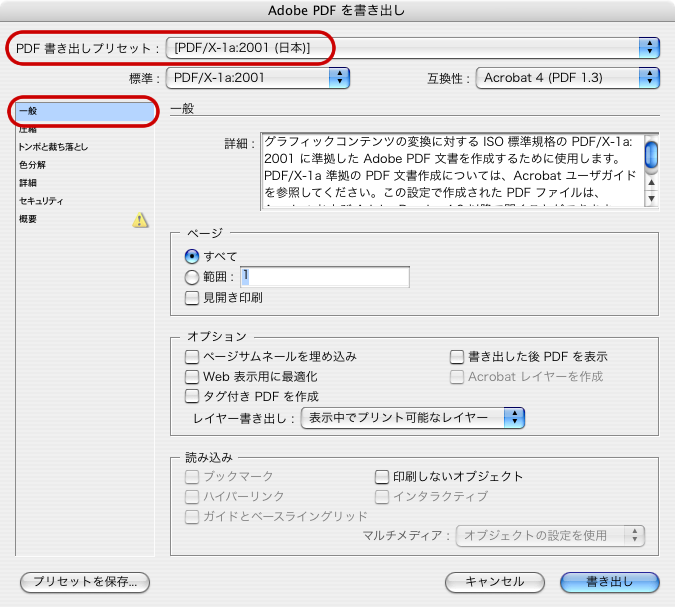Click the 詳細 description text area

452,171
